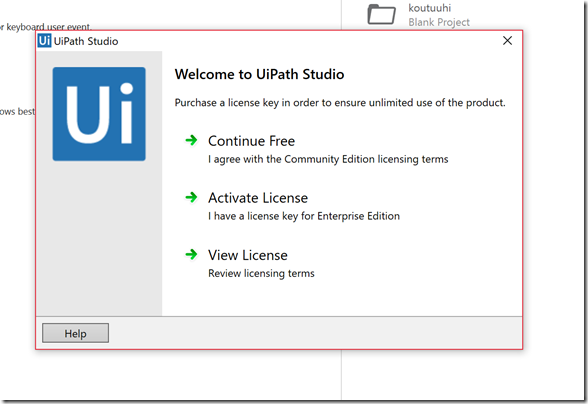
Task: Click the green arrow beside View License
Action: 191,255
